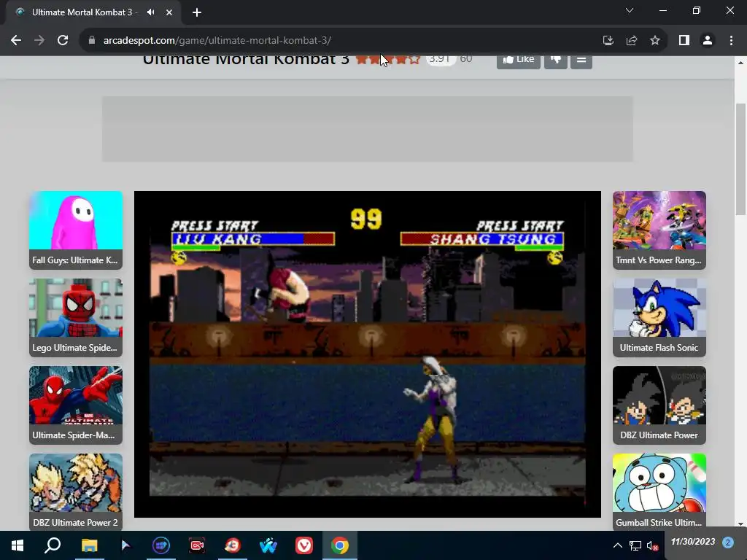Screen dimensions: 747x560
Task: Open the Ultimate Flash Sonic thumbnail
Action: [x=659, y=318]
